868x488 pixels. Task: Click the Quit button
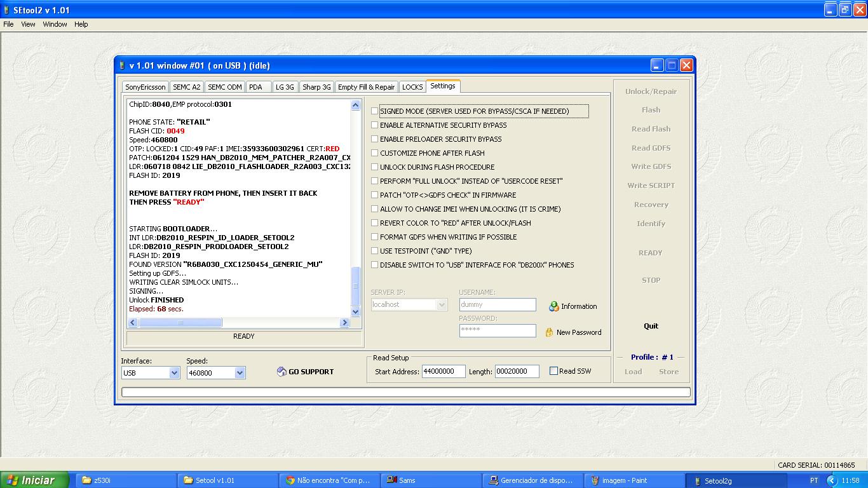coord(651,326)
